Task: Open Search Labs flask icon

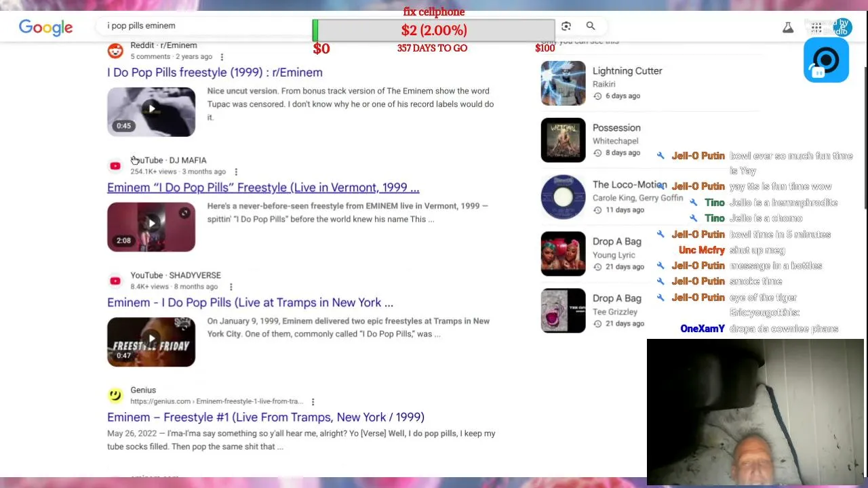Action: [788, 28]
